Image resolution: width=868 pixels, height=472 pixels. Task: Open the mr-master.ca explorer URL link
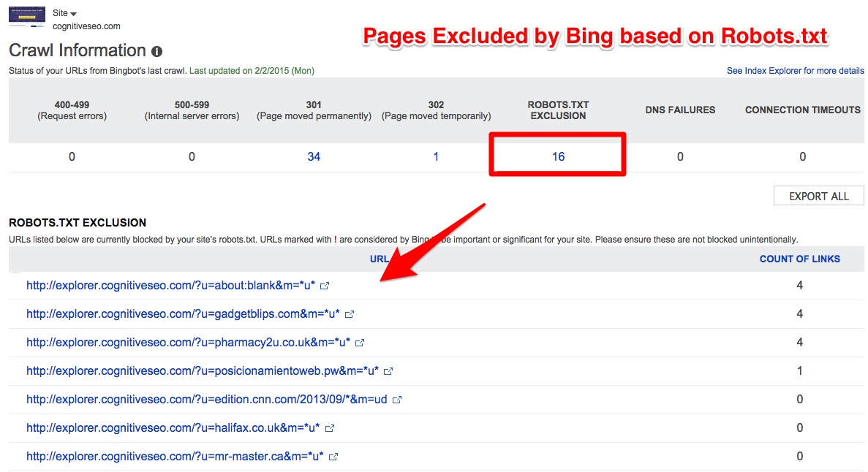[175, 457]
